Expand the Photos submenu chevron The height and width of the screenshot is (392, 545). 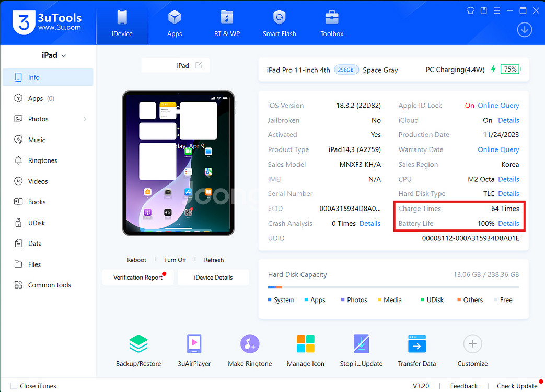click(85, 119)
